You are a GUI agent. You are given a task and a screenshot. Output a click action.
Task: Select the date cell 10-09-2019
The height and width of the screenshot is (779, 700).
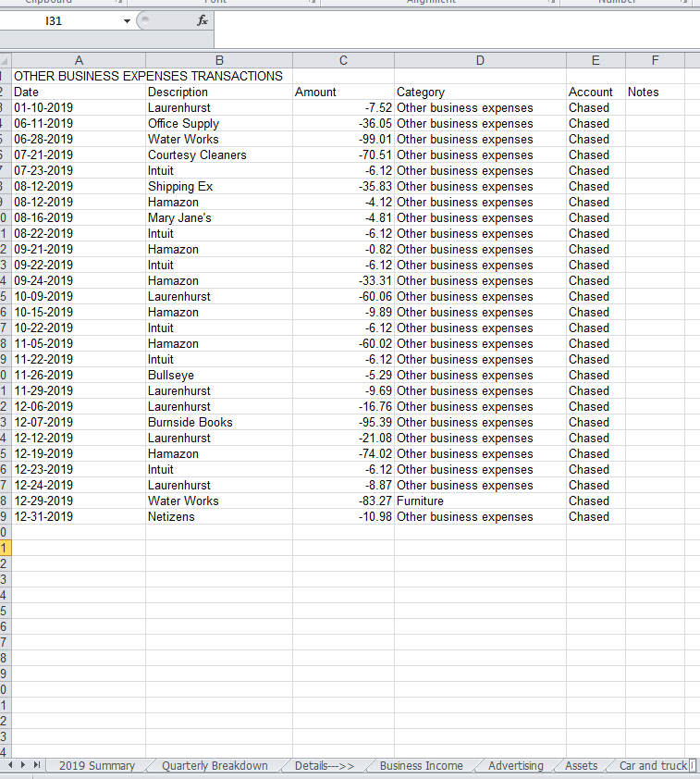tap(79, 297)
